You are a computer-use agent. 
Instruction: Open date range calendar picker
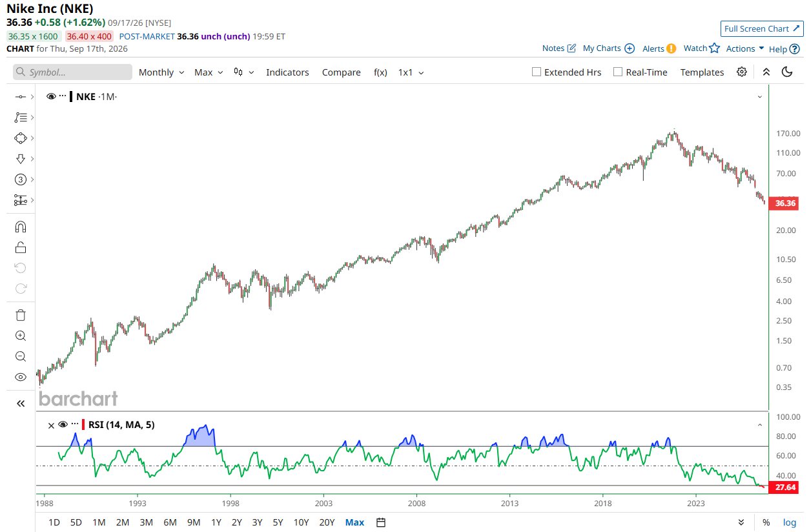click(381, 522)
